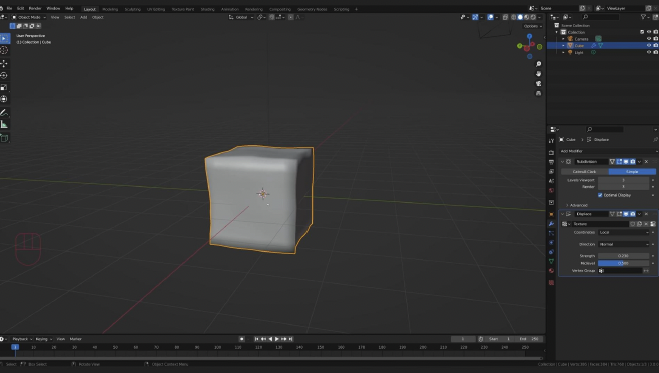Open the File menu
The width and height of the screenshot is (659, 373).
(9, 8)
